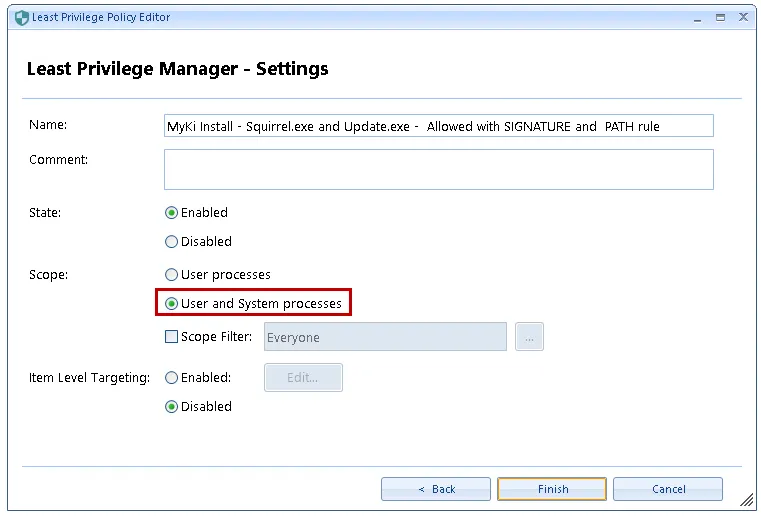Choose User processes scope
761x516 pixels.
[172, 275]
